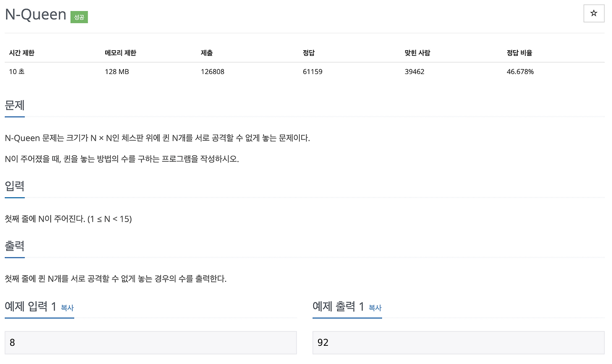
Task: Toggle the favorite star for N-Queen problem
Action: click(x=594, y=13)
